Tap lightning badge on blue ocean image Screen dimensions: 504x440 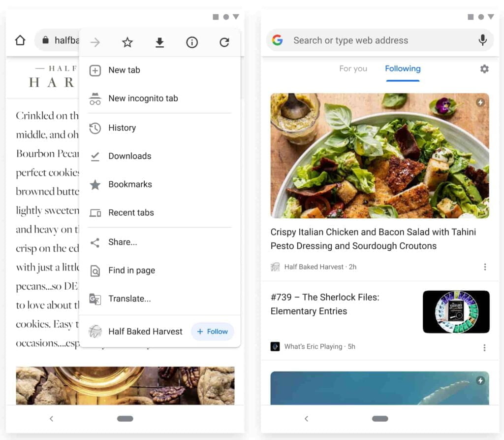pyautogui.click(x=480, y=380)
